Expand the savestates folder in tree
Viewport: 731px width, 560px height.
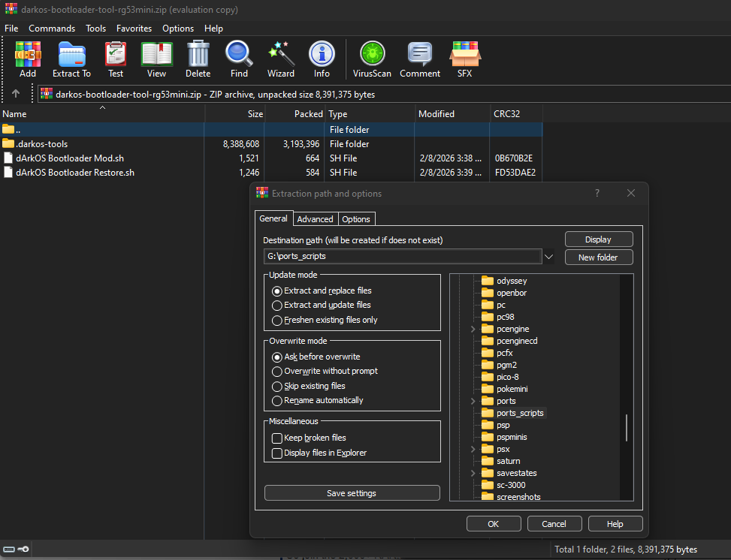pos(473,474)
